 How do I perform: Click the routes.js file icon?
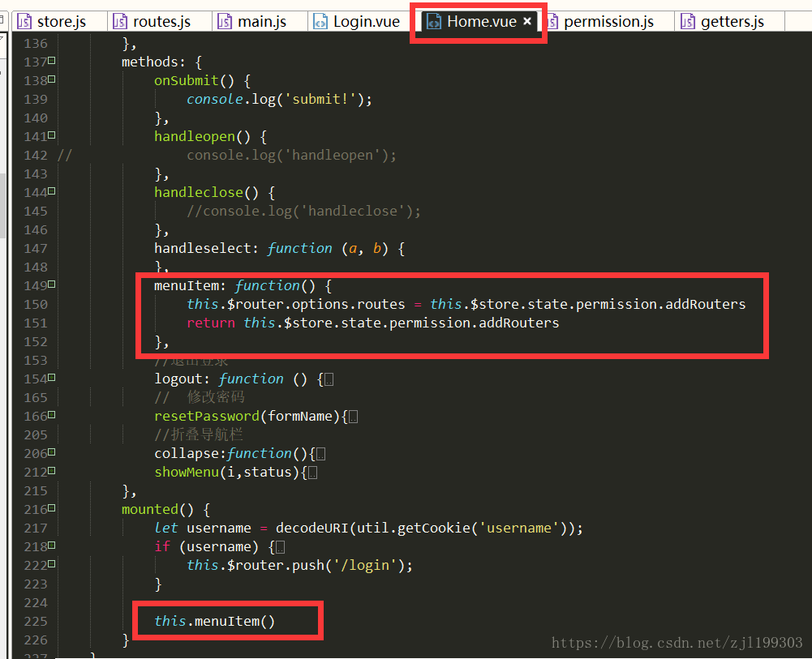point(119,22)
